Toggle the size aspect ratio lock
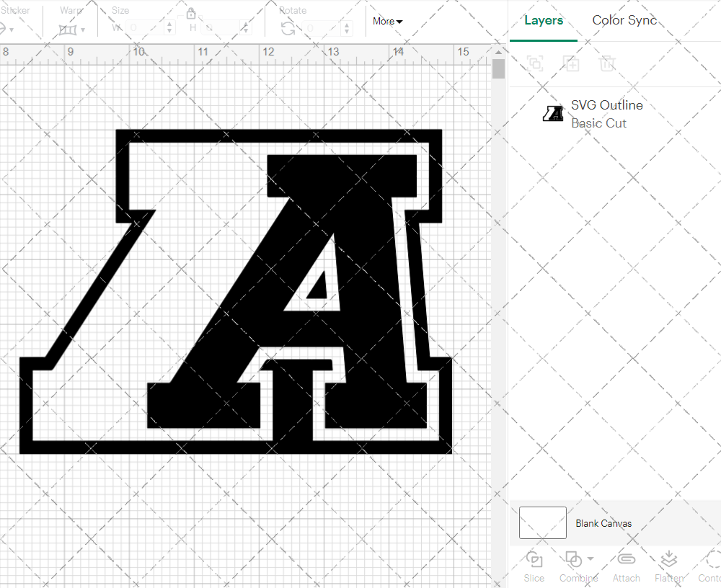The image size is (721, 588). (191, 13)
